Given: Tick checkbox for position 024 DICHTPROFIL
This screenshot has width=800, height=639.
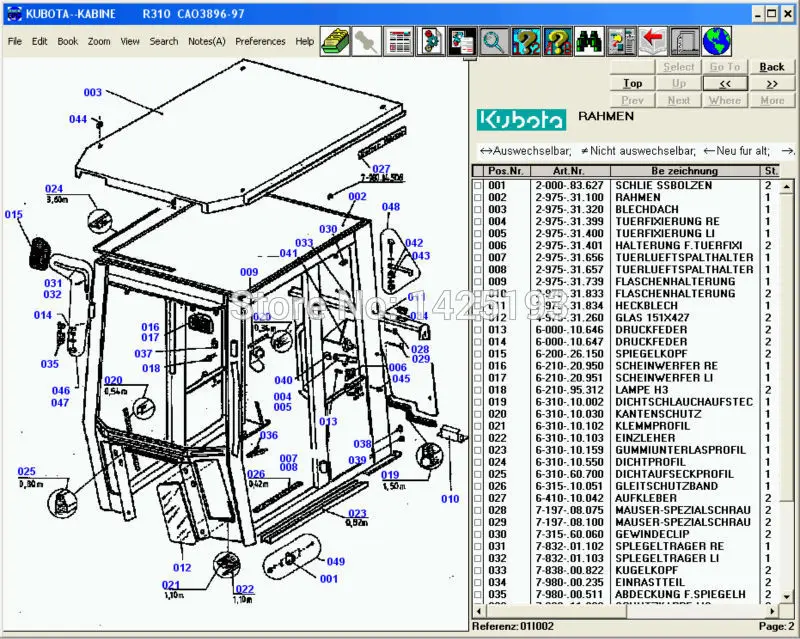Looking at the screenshot, I should (478, 462).
